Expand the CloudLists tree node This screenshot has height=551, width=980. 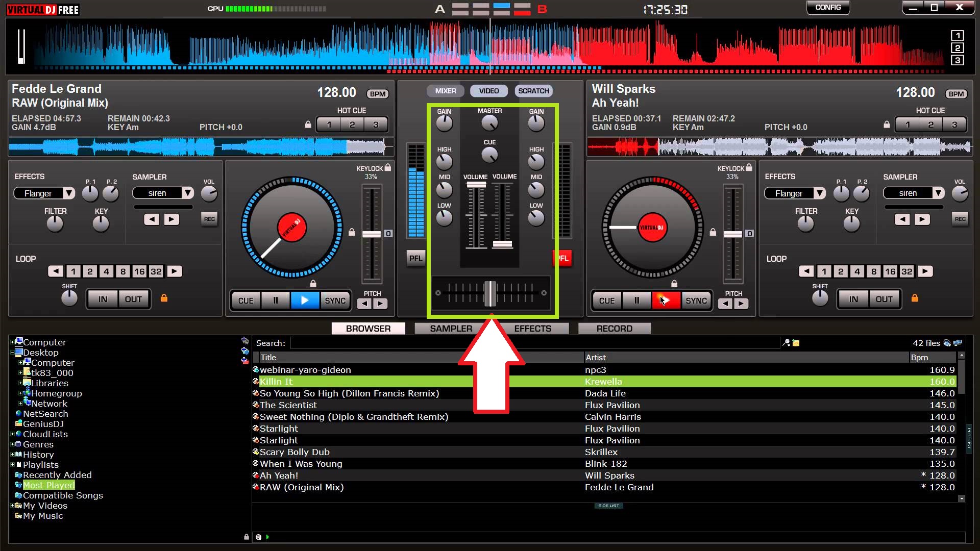point(12,434)
